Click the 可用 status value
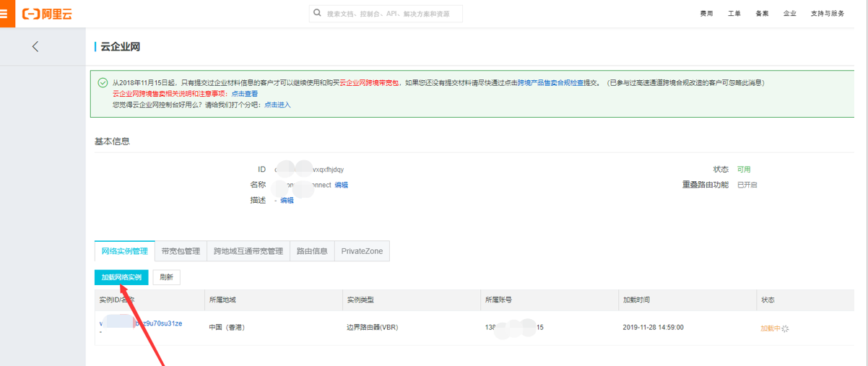 point(744,170)
